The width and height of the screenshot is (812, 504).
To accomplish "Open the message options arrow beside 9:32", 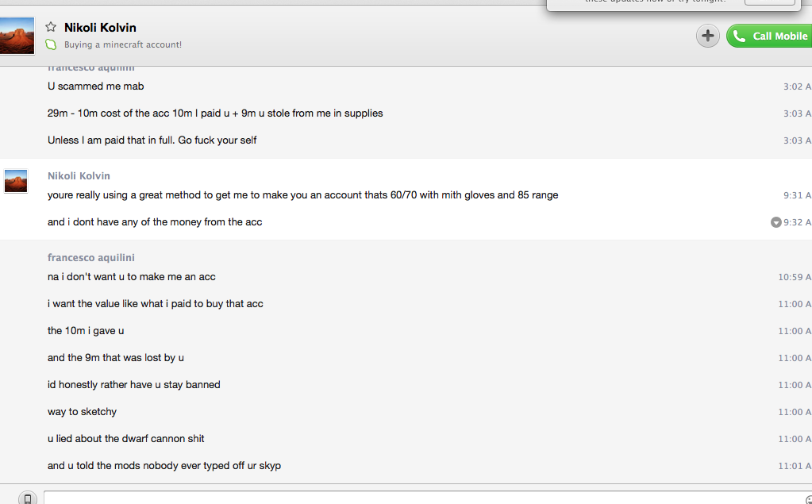I will coord(776,222).
